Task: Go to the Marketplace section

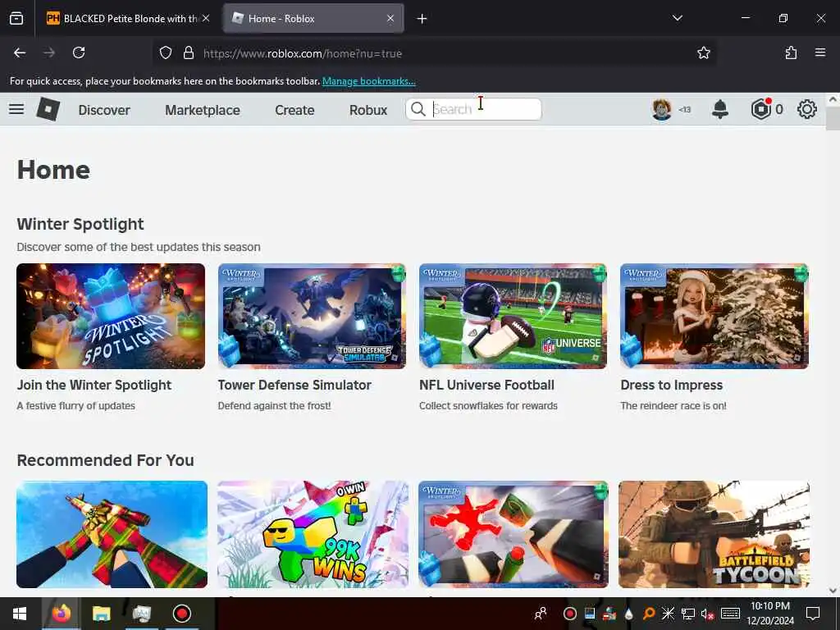Action: pyautogui.click(x=203, y=110)
